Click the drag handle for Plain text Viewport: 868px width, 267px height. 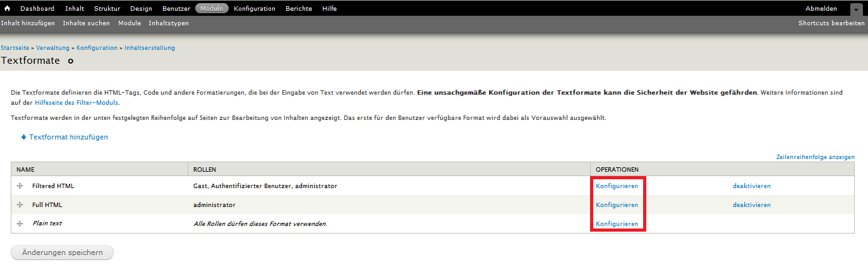[x=20, y=224]
